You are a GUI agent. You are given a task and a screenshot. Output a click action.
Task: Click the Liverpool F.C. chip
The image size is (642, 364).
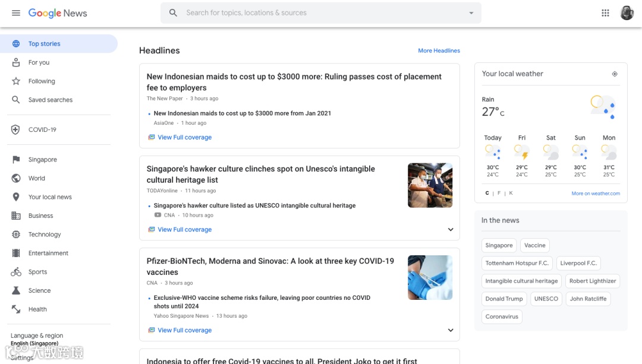[x=578, y=263]
